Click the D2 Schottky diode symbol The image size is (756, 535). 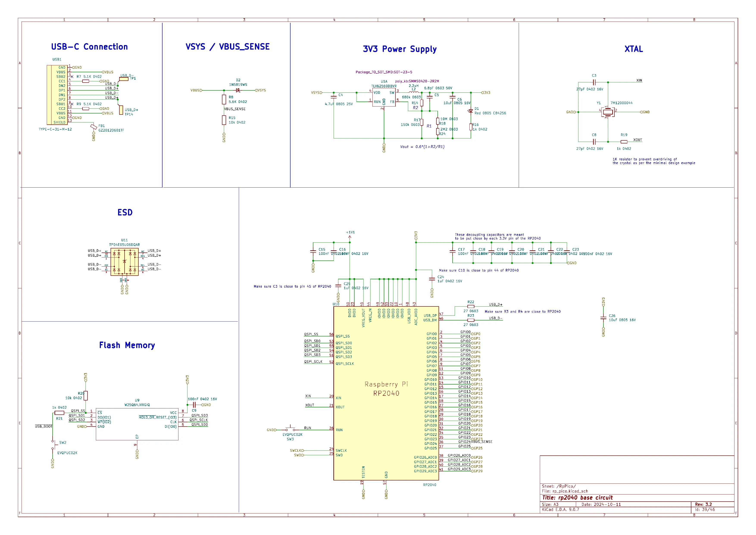[238, 90]
